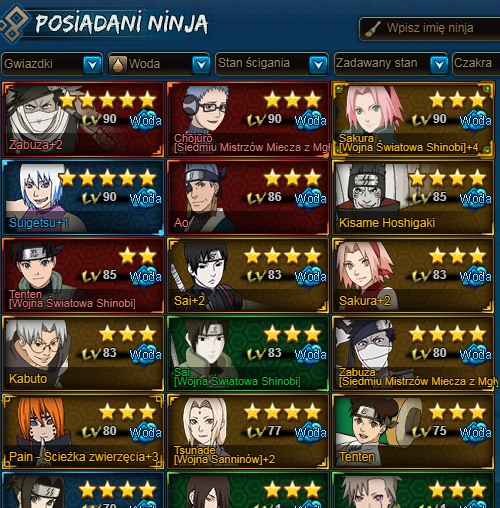Select the pink-haired Sakura+2 card
This screenshot has height=508, width=500.
(x=413, y=275)
